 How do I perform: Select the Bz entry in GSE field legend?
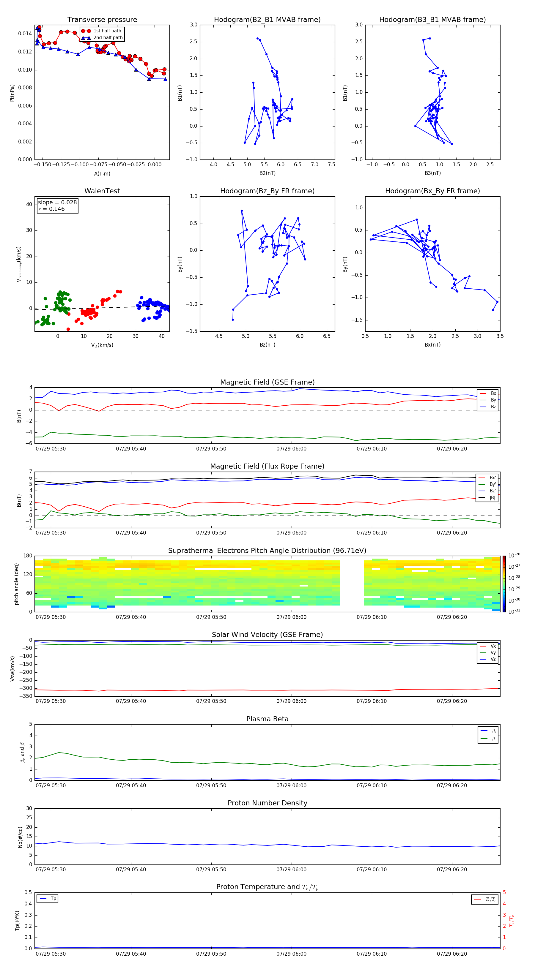tap(488, 407)
